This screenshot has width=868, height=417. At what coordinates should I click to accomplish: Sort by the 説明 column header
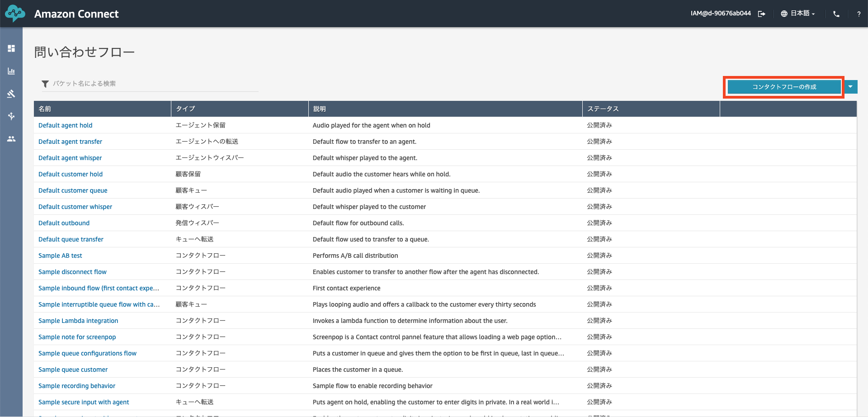pyautogui.click(x=445, y=109)
